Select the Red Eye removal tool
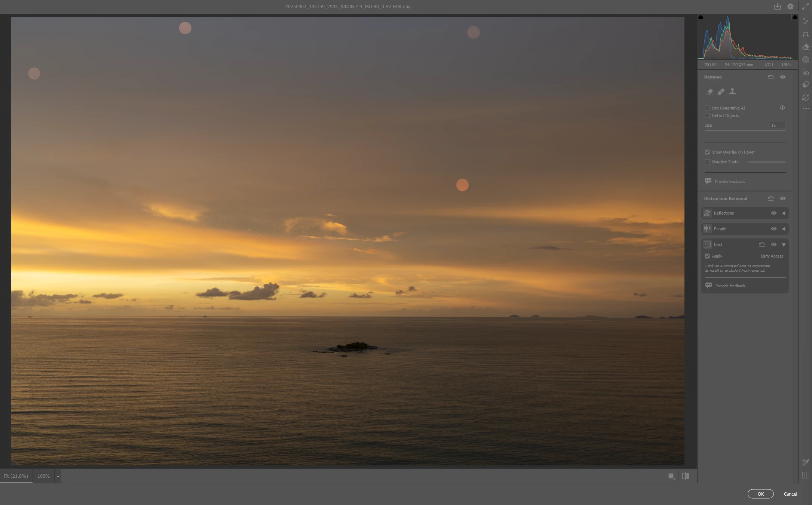This screenshot has height=505, width=812. [x=806, y=73]
